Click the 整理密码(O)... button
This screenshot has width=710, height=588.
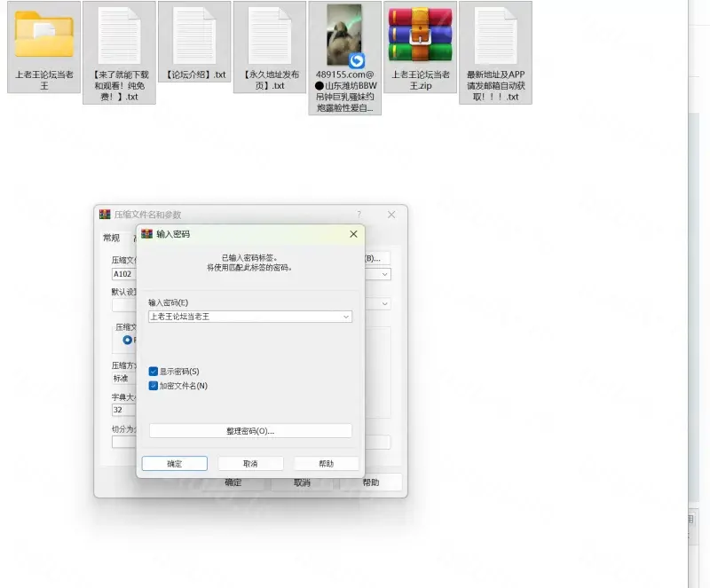pyautogui.click(x=250, y=431)
